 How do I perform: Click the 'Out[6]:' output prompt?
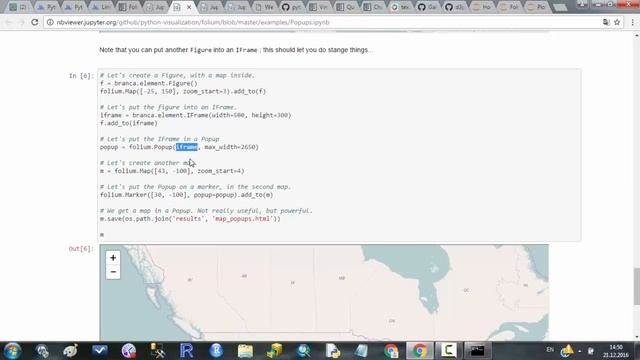pos(81,249)
